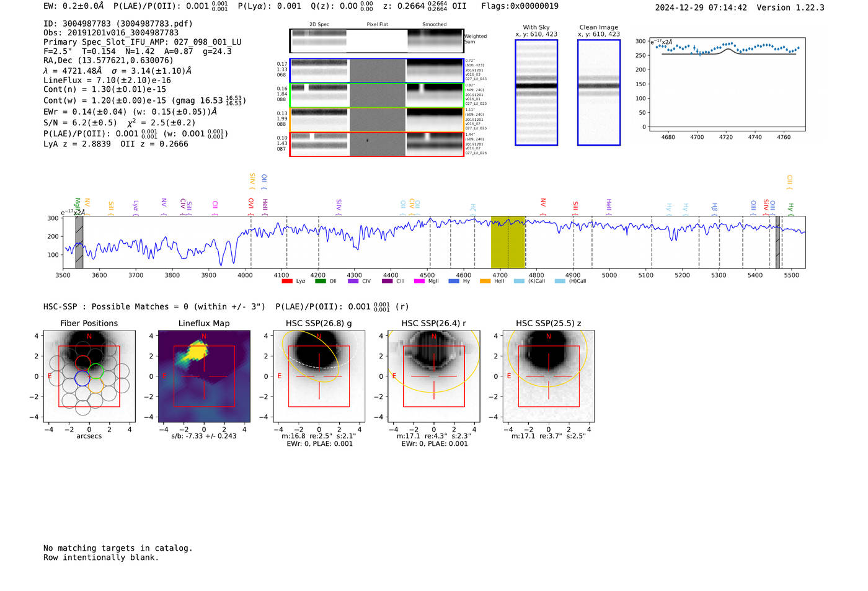Click the Version 1.22.3 label
The height and width of the screenshot is (591, 868).
(790, 7)
